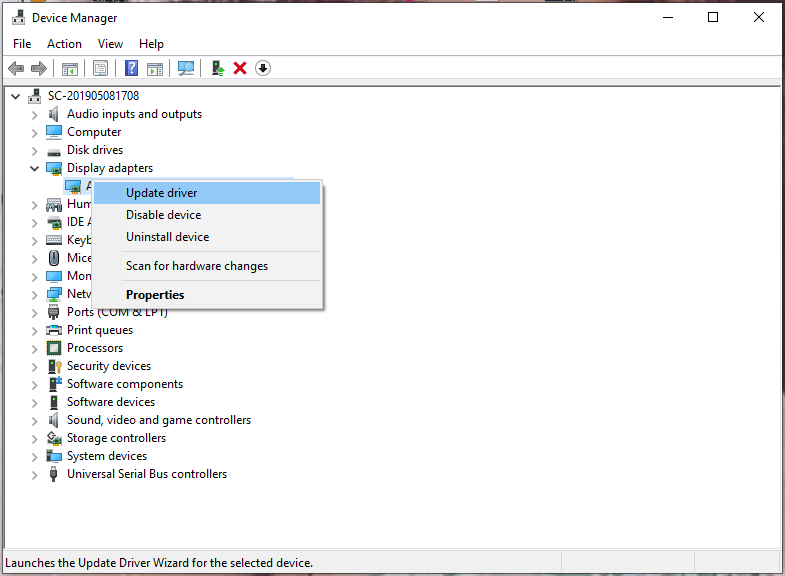Screen dimensions: 785x576
Task: Choose Update driver from context menu
Action: click(207, 193)
